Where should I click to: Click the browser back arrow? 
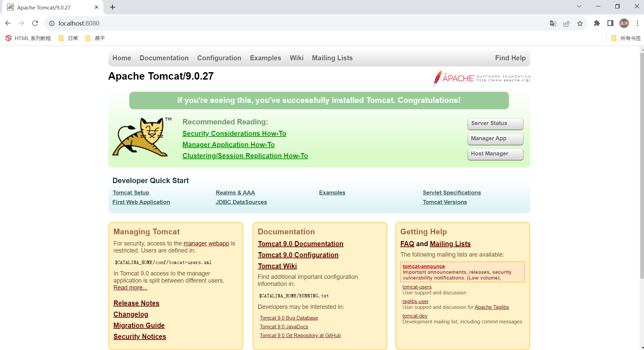[8, 23]
